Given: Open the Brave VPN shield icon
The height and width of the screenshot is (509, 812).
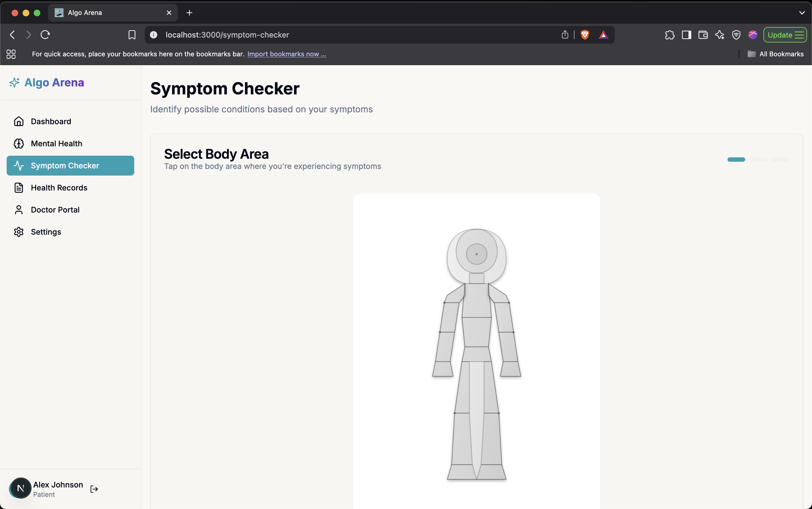Looking at the screenshot, I should coord(736,35).
